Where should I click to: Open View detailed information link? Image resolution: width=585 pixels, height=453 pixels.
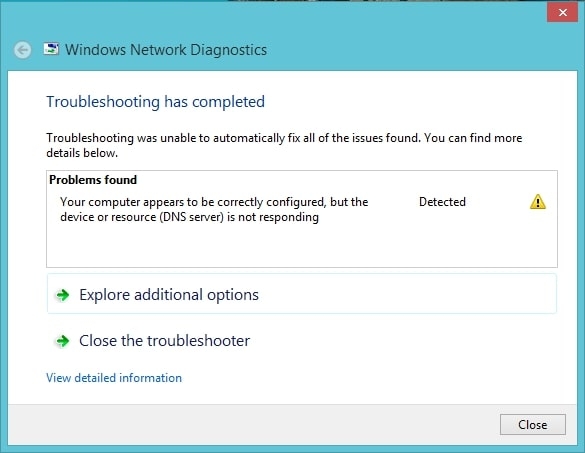point(114,378)
